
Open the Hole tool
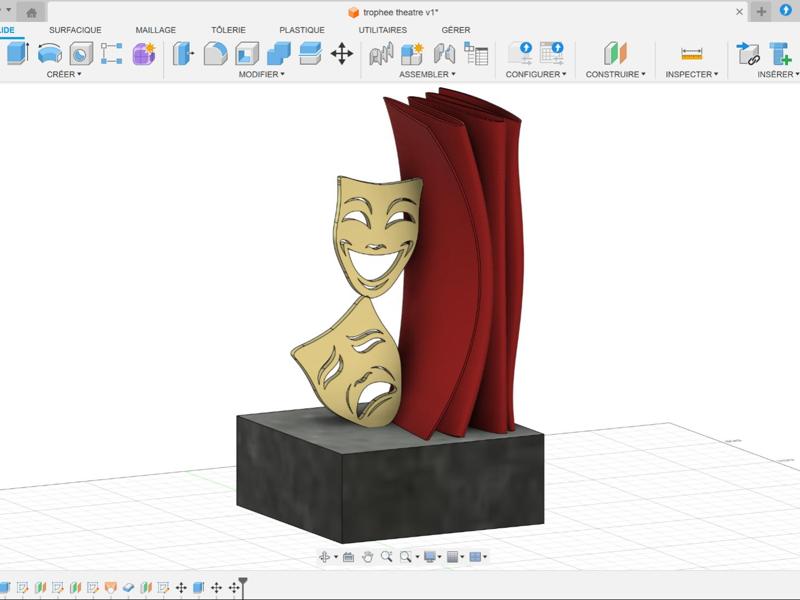78,55
